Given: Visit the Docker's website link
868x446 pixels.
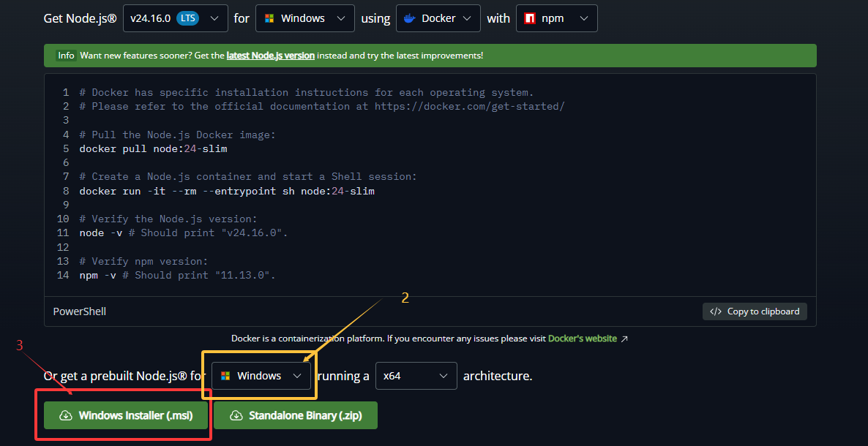Looking at the screenshot, I should pos(583,339).
